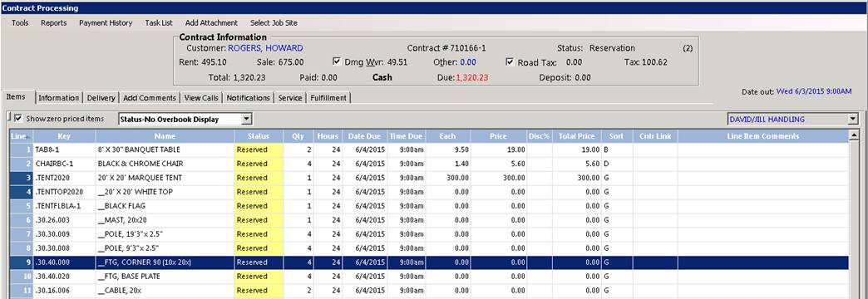Click Add Attachment in the menu bar
868x299 pixels.
[211, 23]
